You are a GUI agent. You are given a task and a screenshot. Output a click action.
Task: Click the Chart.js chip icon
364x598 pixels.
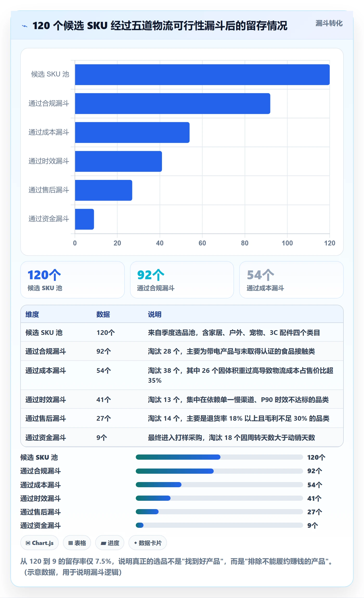[28, 543]
